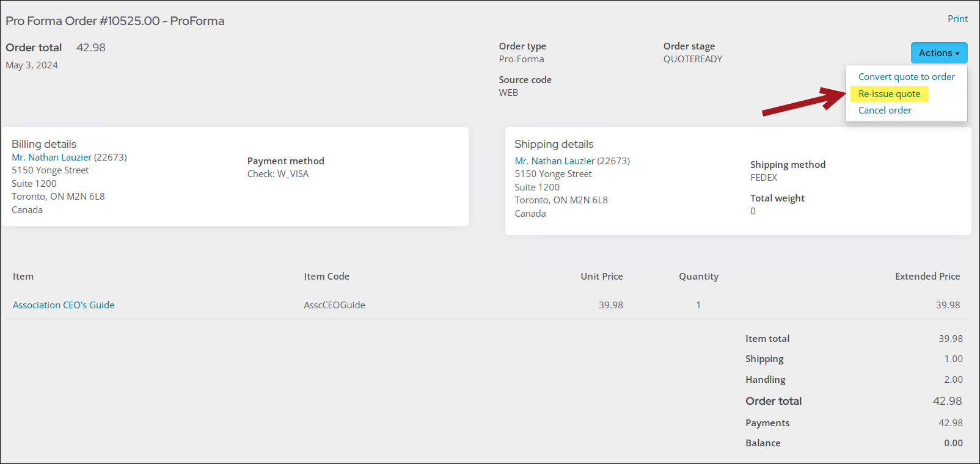Click the Handling amount 2.00
This screenshot has height=464, width=980.
[x=953, y=380]
